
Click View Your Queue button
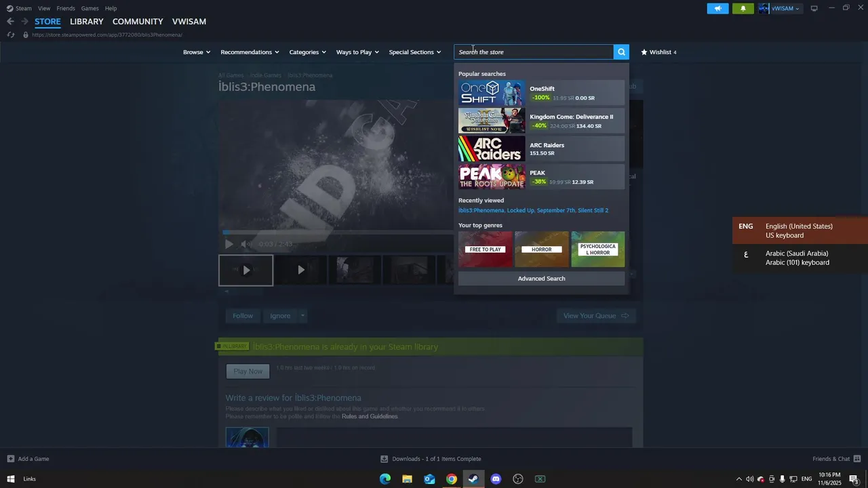pos(596,315)
